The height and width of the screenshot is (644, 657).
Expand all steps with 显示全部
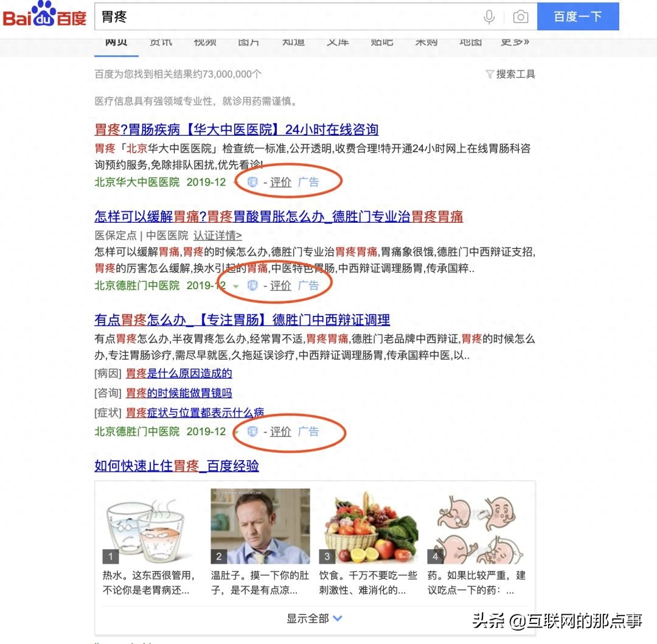315,618
